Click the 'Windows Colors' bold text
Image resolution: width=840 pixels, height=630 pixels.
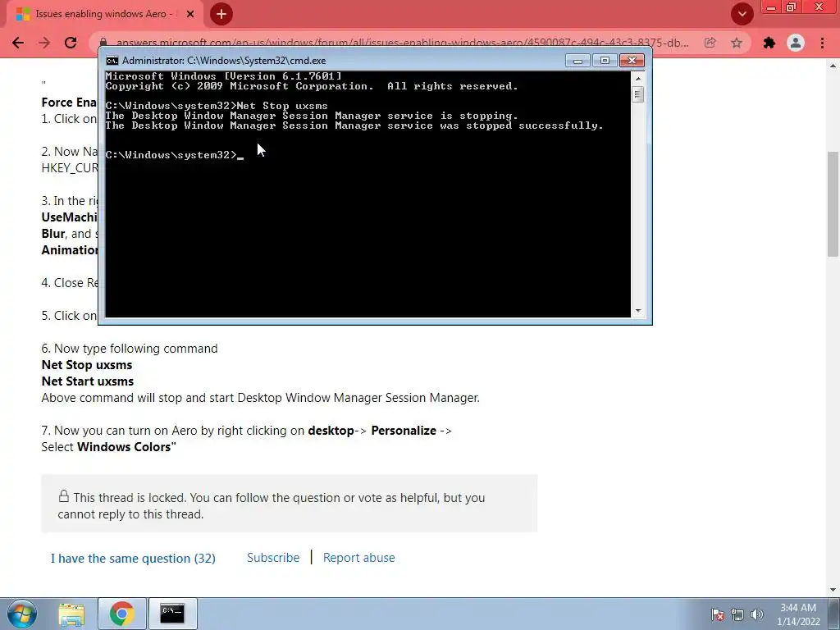pos(126,447)
